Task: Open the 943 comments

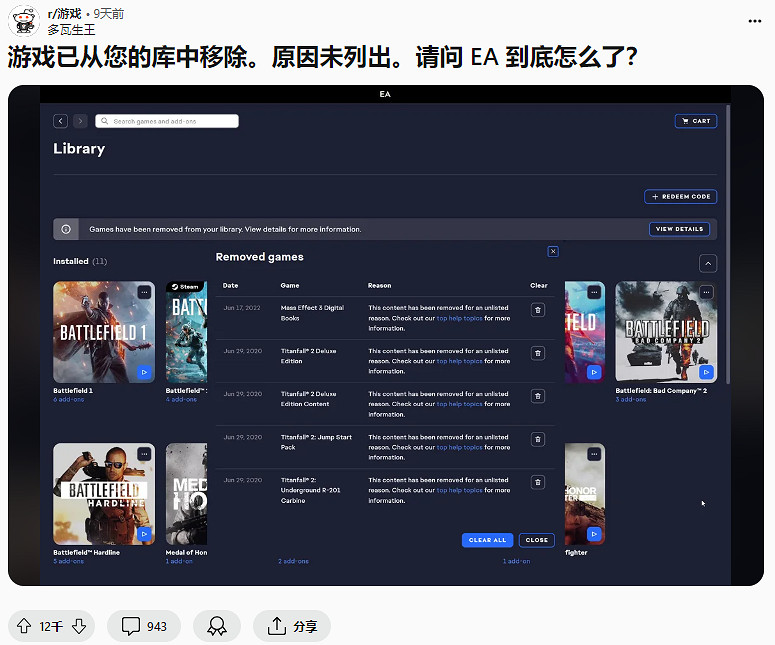Action: coord(144,626)
